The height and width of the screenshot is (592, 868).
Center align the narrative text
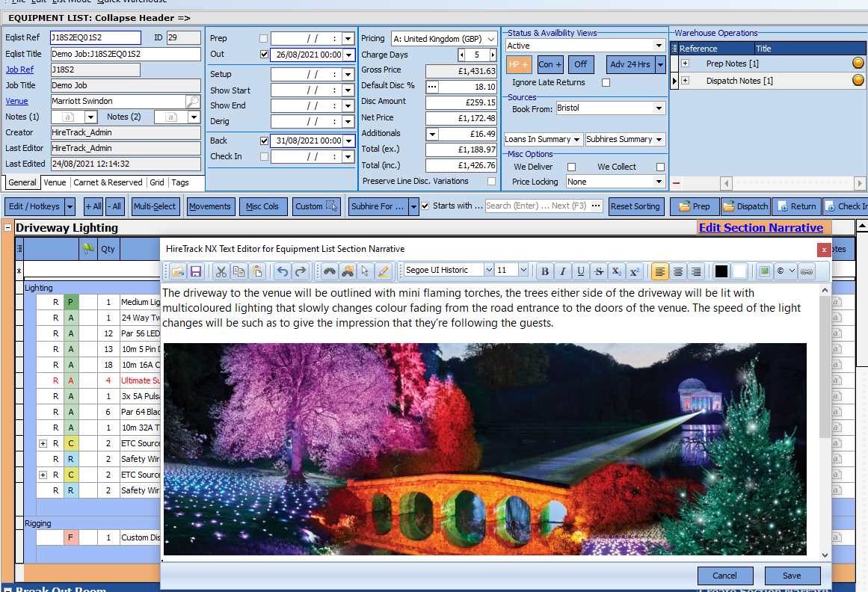[x=678, y=271]
